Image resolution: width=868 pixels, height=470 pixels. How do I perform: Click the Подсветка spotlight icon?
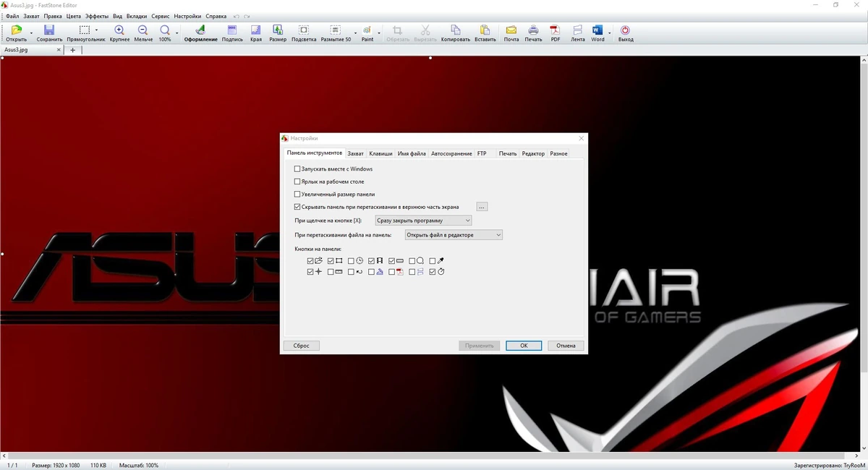304,30
